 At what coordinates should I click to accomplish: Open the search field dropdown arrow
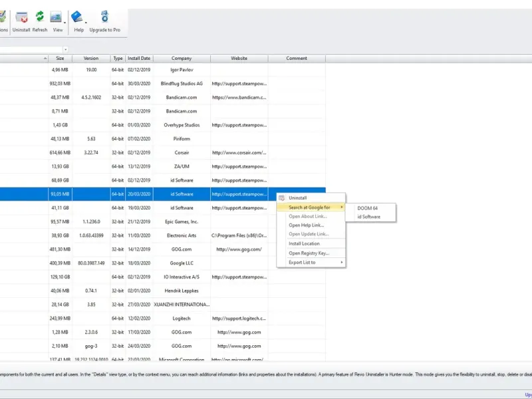coord(65,49)
